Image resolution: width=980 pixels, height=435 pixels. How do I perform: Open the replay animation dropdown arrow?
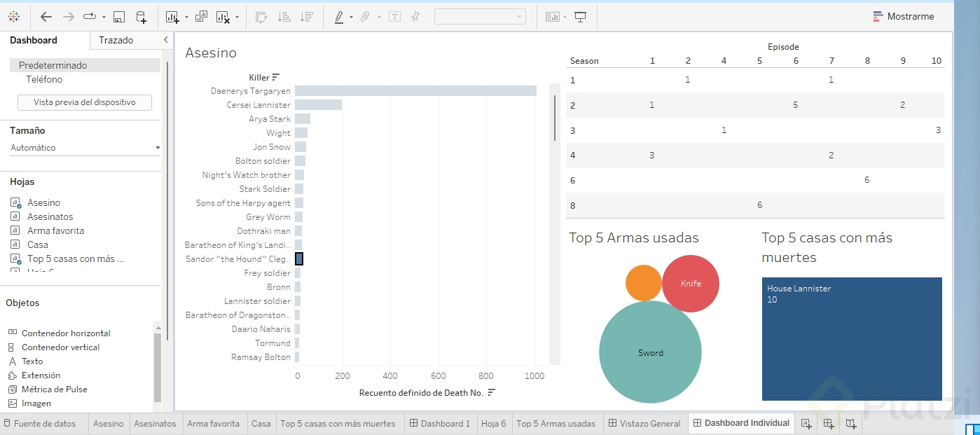(104, 17)
